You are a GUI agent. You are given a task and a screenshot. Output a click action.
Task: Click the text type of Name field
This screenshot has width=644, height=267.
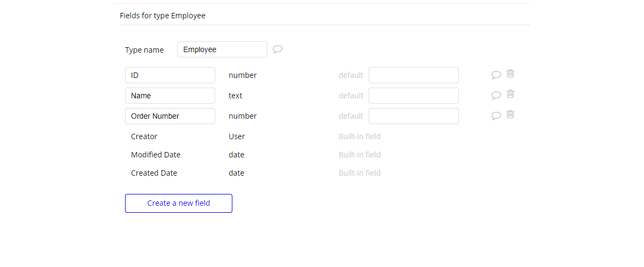click(236, 96)
